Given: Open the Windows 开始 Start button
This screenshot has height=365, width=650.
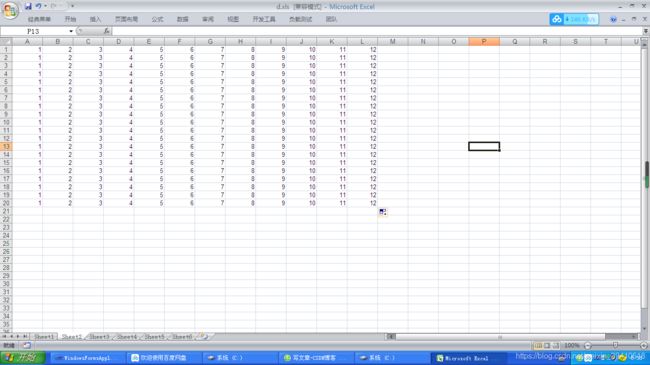Looking at the screenshot, I should pyautogui.click(x=22, y=358).
